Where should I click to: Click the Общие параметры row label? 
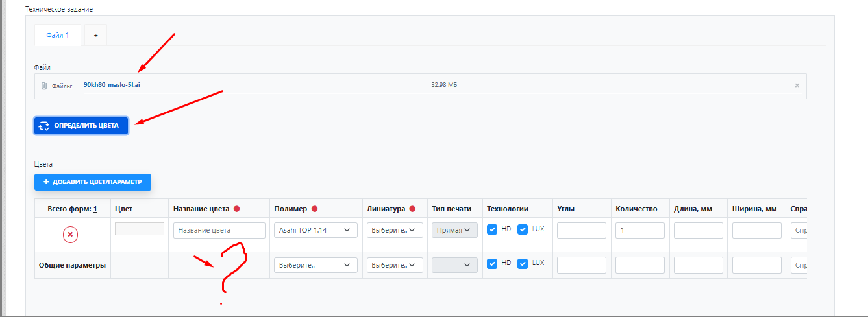(x=73, y=265)
